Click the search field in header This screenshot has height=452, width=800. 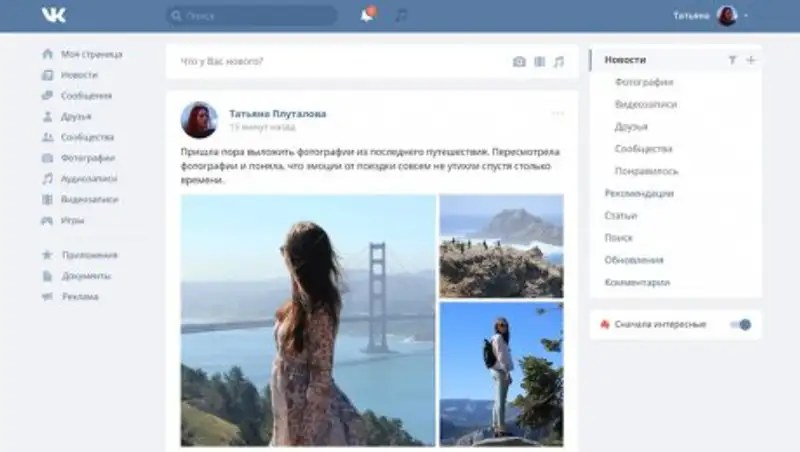[x=251, y=16]
